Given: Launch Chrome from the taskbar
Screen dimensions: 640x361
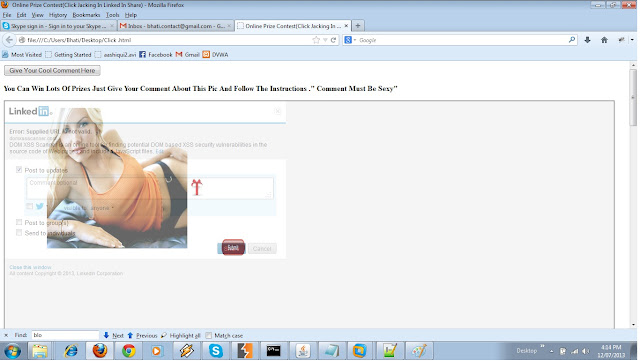Looking at the screenshot, I should (x=129, y=350).
